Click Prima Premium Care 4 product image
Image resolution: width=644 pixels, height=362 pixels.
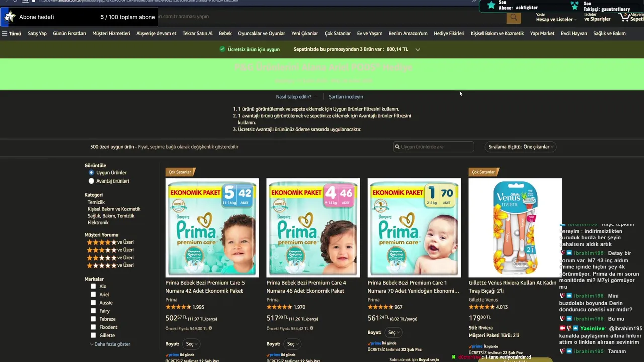point(313,228)
